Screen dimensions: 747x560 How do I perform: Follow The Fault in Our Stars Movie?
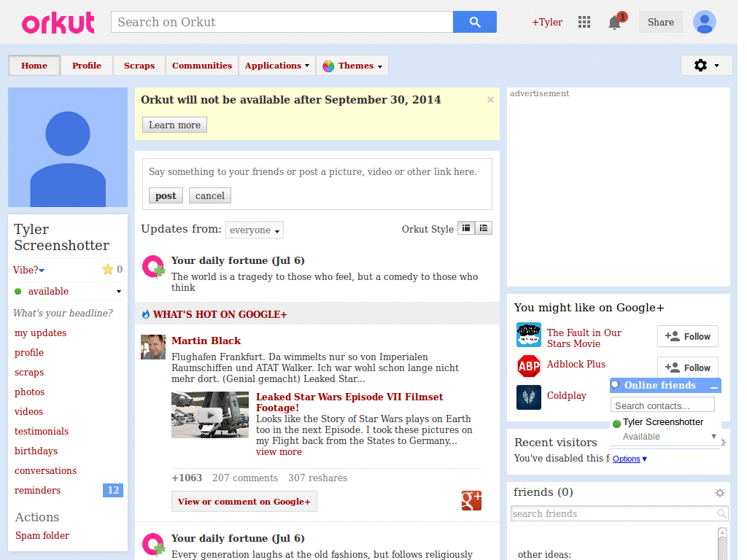point(687,337)
